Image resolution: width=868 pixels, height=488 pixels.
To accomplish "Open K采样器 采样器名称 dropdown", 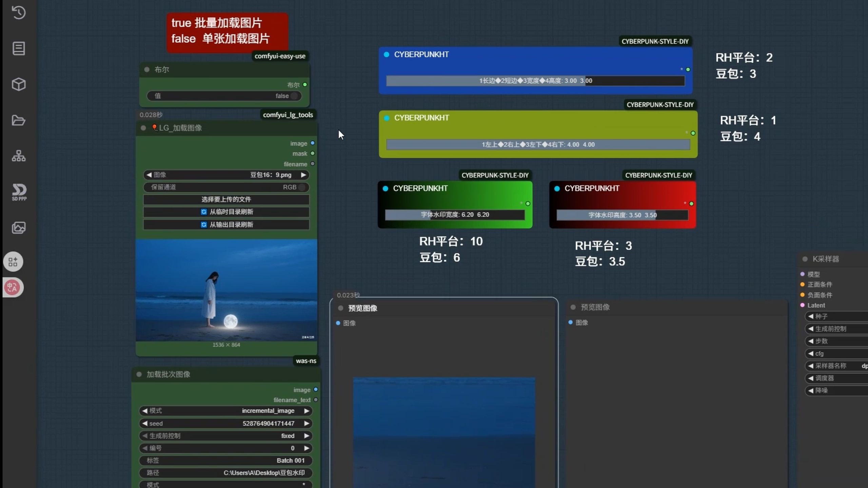I will click(x=836, y=366).
